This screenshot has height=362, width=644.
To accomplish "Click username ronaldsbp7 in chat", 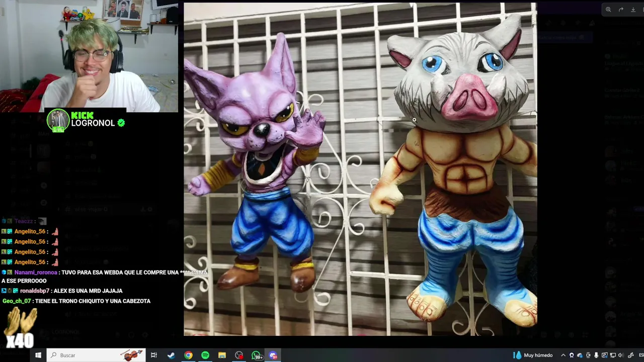I will click(x=35, y=291).
